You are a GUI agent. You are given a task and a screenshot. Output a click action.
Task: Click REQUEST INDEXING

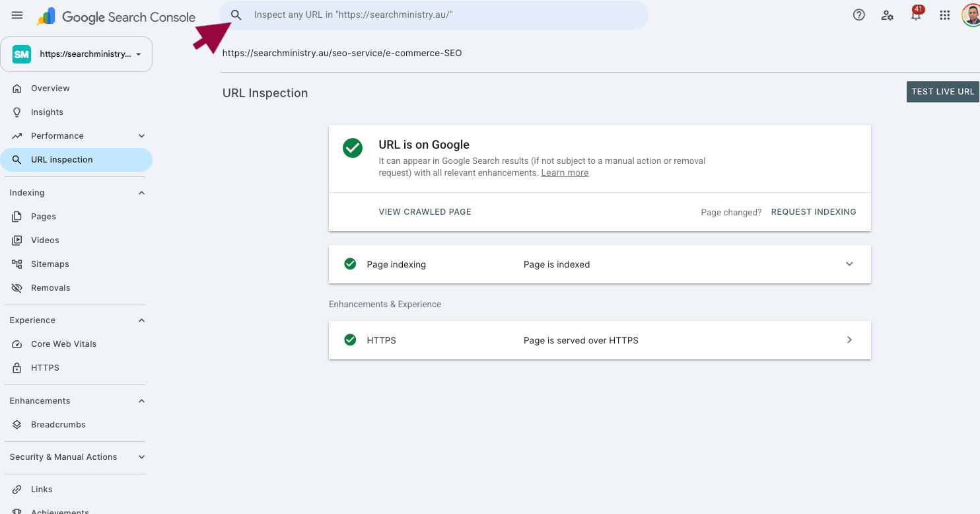[x=814, y=212]
